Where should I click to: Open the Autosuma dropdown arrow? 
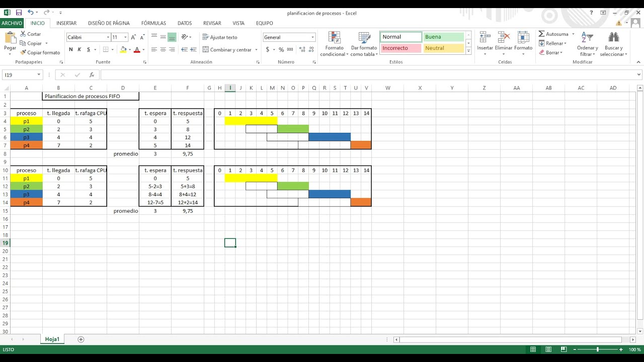pyautogui.click(x=573, y=34)
